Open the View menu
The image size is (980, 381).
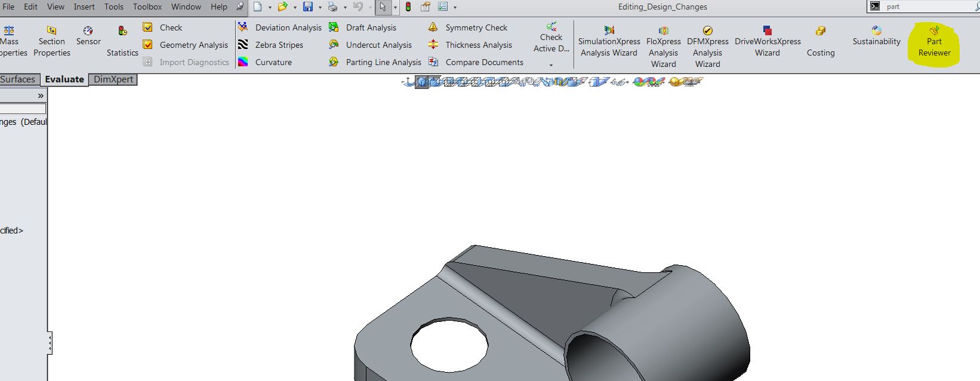(x=56, y=7)
